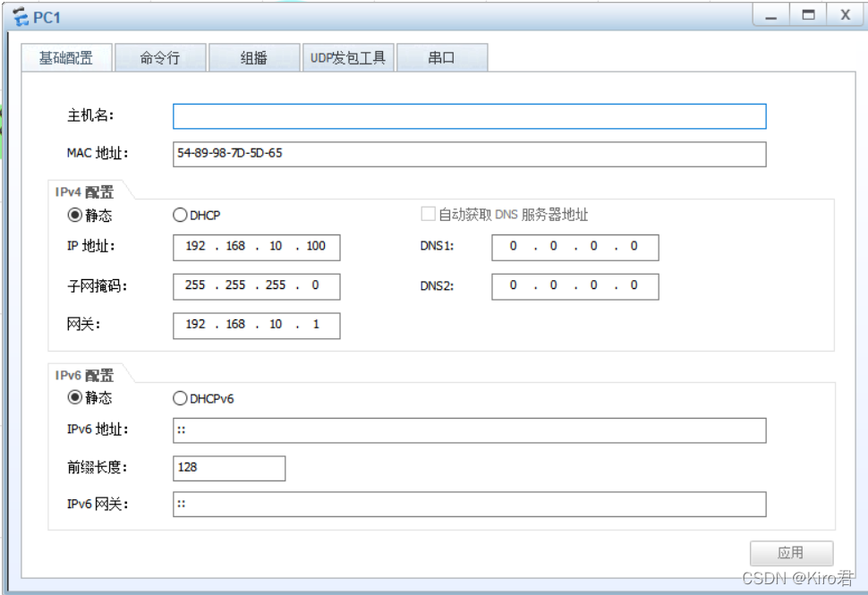Click the PC1 window title icon

(x=21, y=17)
